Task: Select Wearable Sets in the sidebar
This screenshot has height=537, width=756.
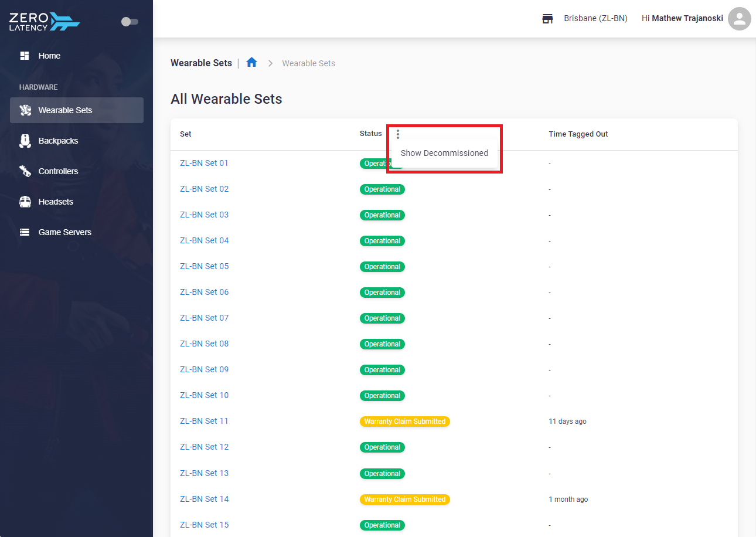Action: (77, 110)
